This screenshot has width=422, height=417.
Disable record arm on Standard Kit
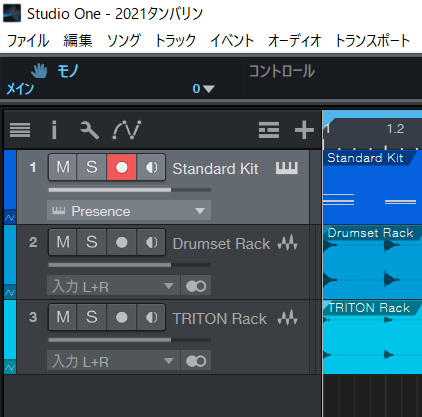coord(121,167)
